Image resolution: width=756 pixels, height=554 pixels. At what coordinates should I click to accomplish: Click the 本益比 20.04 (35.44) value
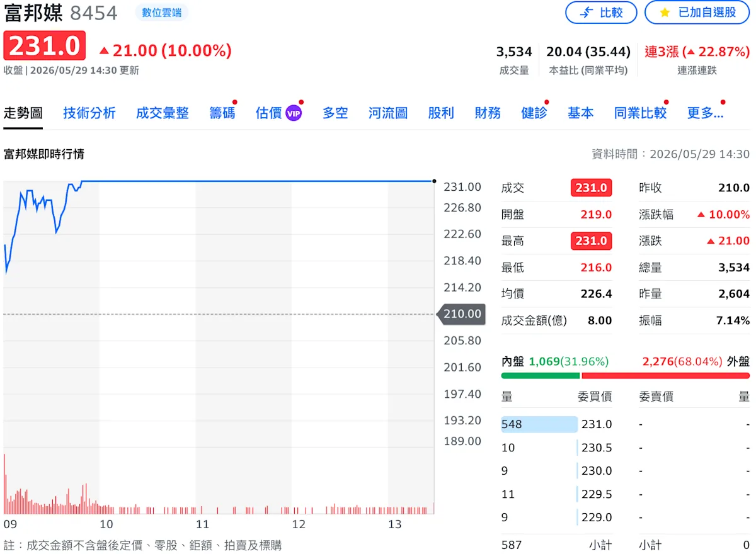(588, 52)
